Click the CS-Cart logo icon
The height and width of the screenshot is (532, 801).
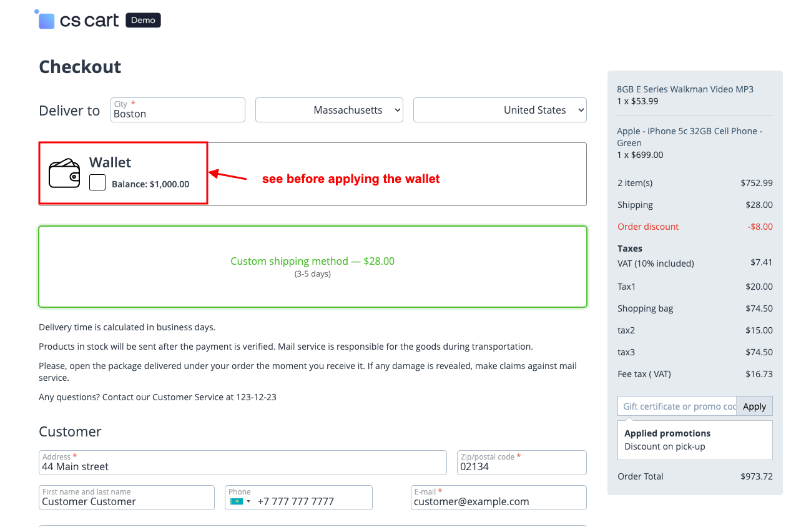point(46,20)
